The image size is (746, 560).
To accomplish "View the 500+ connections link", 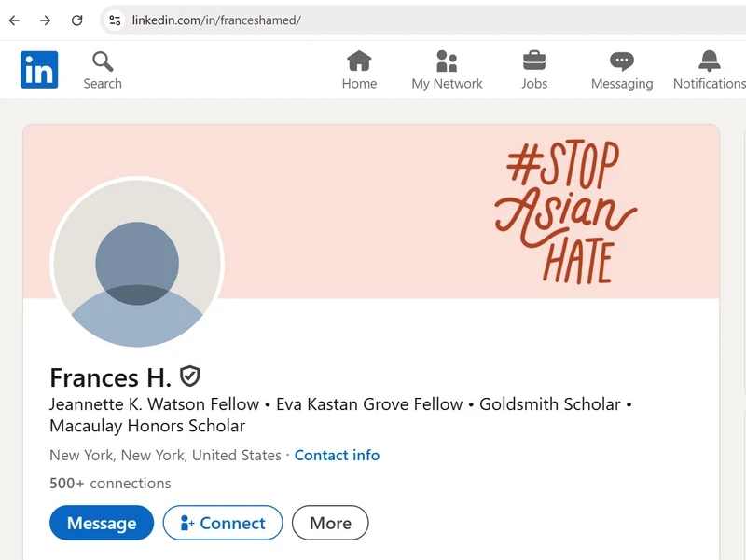I will coord(108,483).
